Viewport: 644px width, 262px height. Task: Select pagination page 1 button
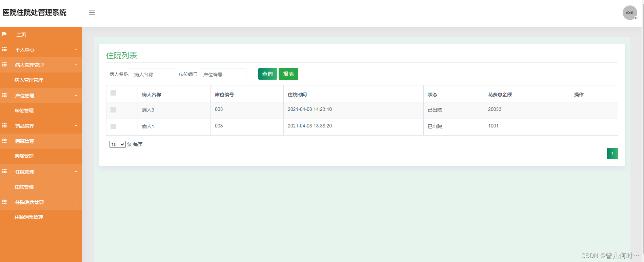(612, 154)
